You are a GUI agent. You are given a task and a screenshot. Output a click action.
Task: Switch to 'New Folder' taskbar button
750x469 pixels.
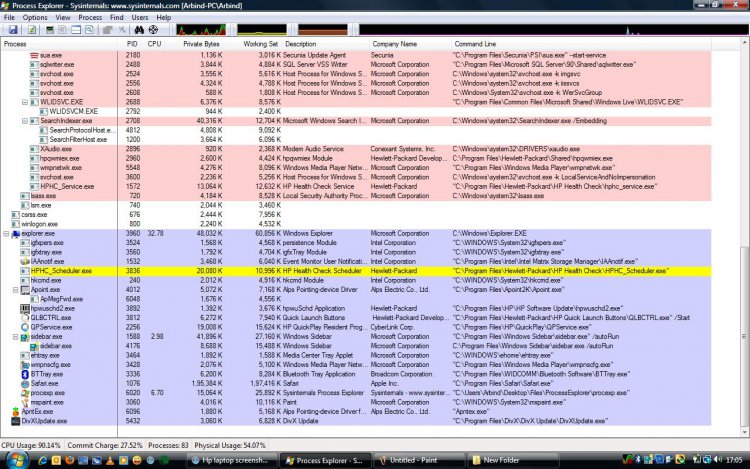tap(512, 460)
